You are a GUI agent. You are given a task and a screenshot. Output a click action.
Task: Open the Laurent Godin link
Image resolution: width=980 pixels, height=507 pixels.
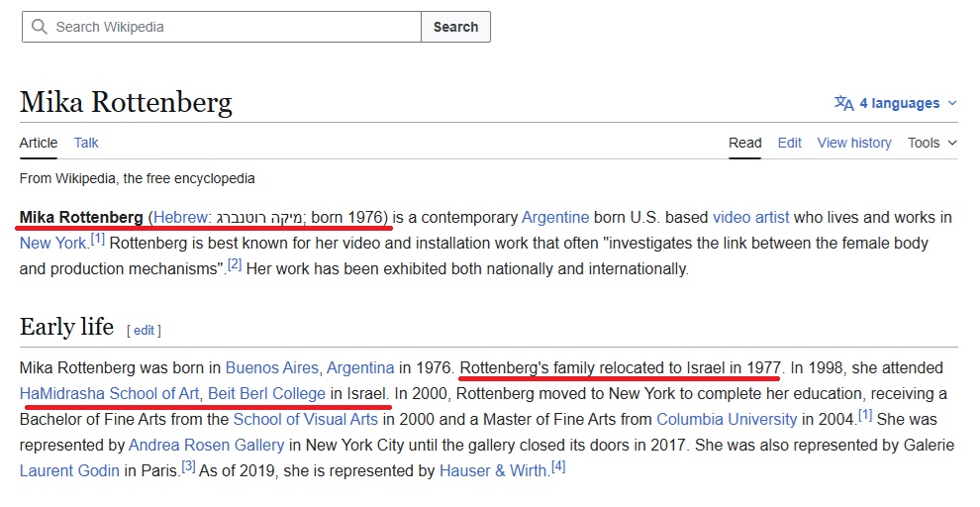click(69, 470)
